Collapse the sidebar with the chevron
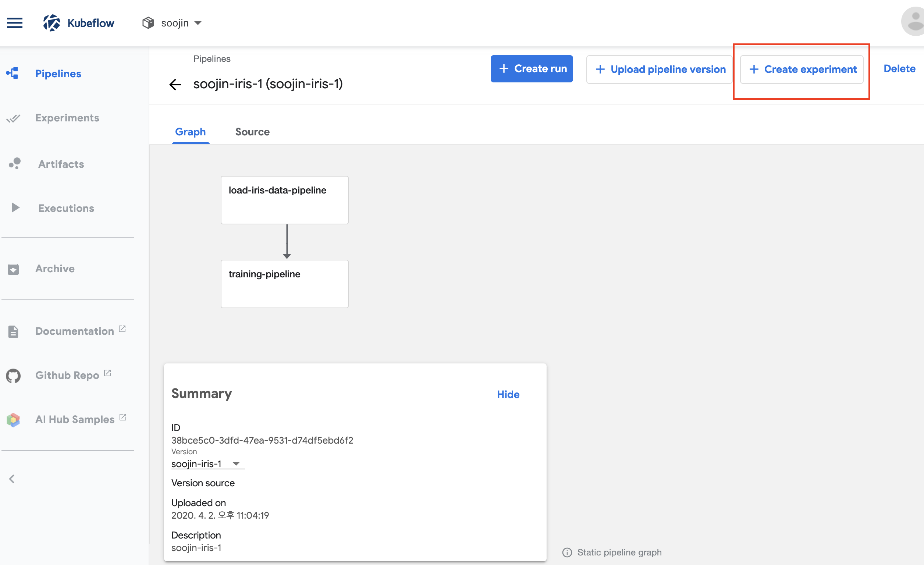The image size is (924, 565). (12, 479)
